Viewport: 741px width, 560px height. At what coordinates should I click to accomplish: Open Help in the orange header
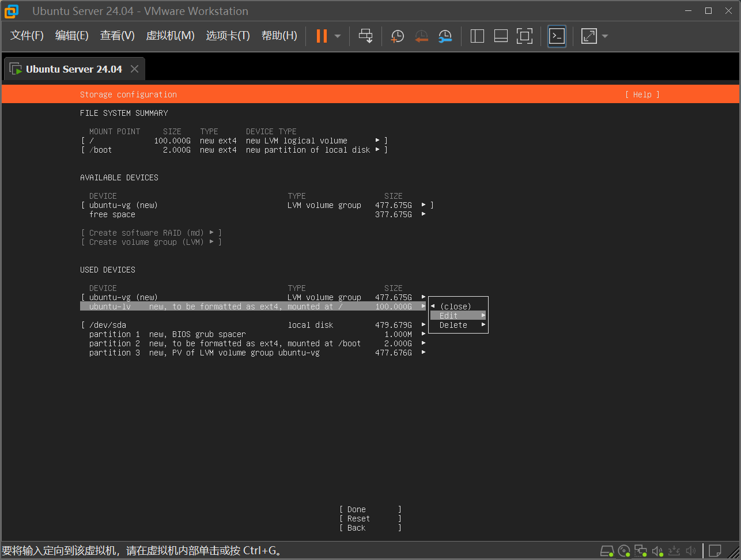[x=642, y=94]
